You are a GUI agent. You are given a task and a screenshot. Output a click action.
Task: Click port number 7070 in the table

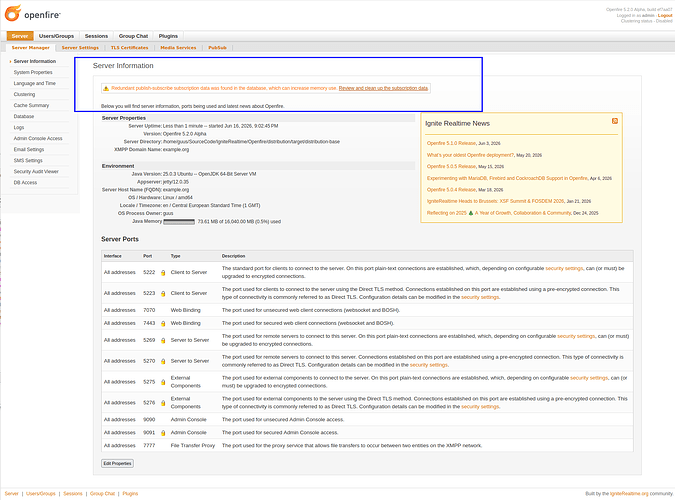[x=149, y=310]
